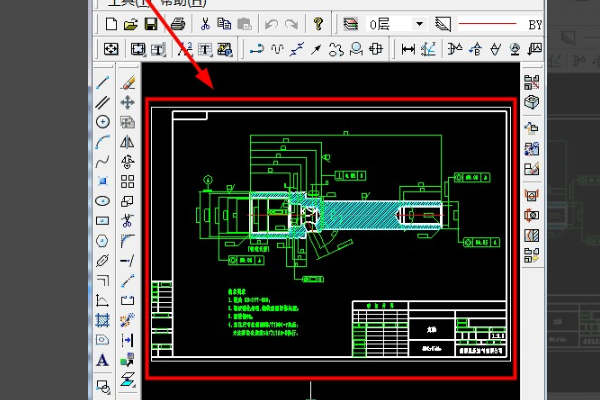The image size is (600, 400).
Task: Select the Text tool (A icon)
Action: pos(102,362)
